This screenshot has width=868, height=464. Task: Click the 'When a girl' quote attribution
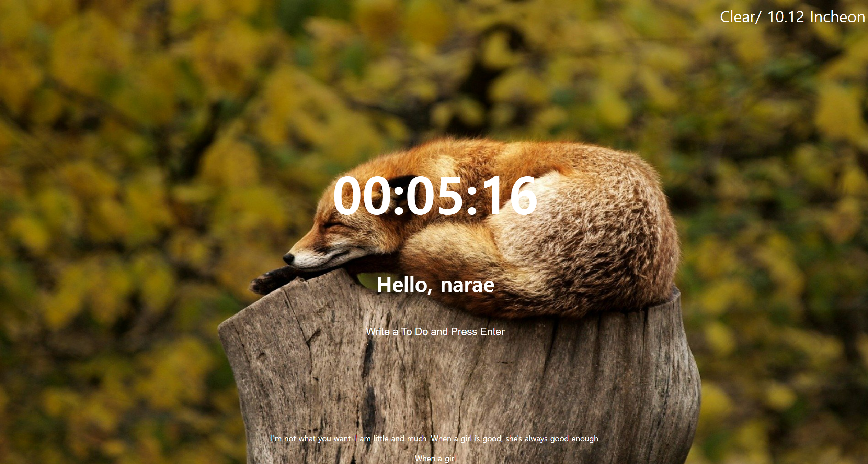pyautogui.click(x=435, y=459)
